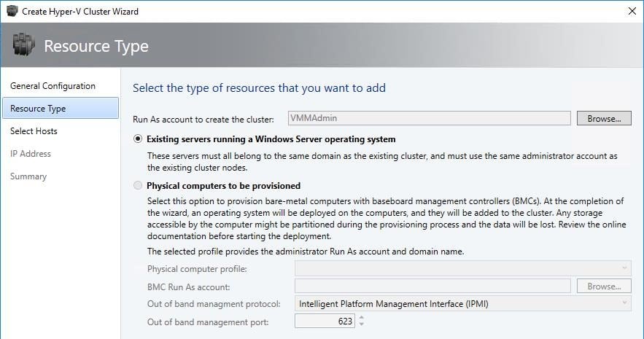Select Existing servers running Windows Server option
Viewport: 644px width, 339px height.
coord(138,139)
